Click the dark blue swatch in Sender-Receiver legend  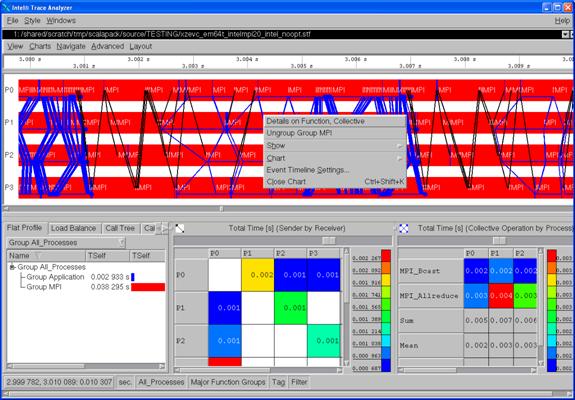pyautogui.click(x=386, y=365)
